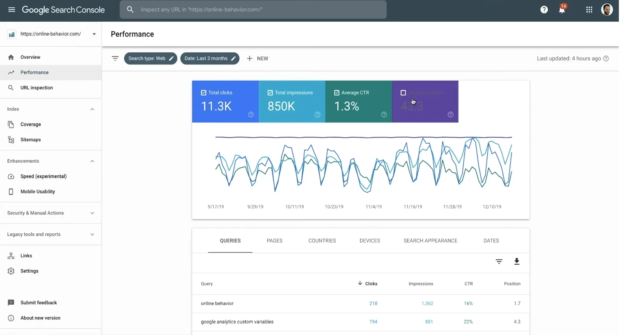
Task: Open the Google apps grid
Action: 589,10
